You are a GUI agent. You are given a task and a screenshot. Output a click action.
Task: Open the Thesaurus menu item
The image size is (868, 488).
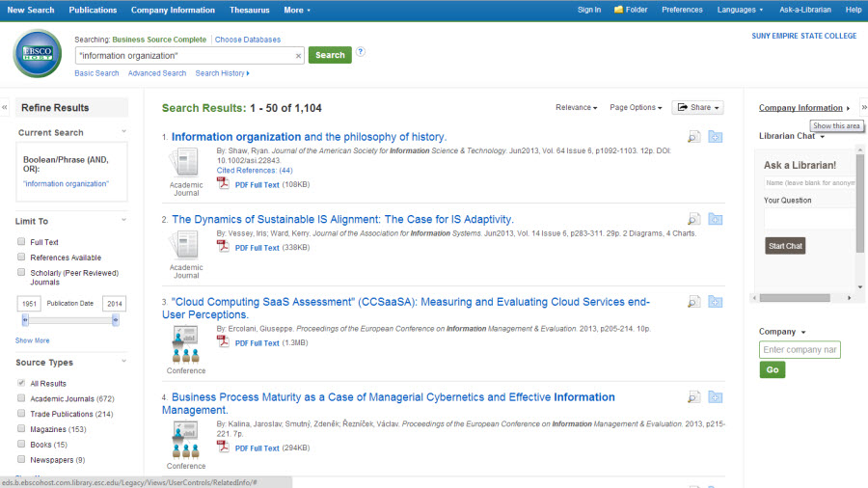[250, 10]
